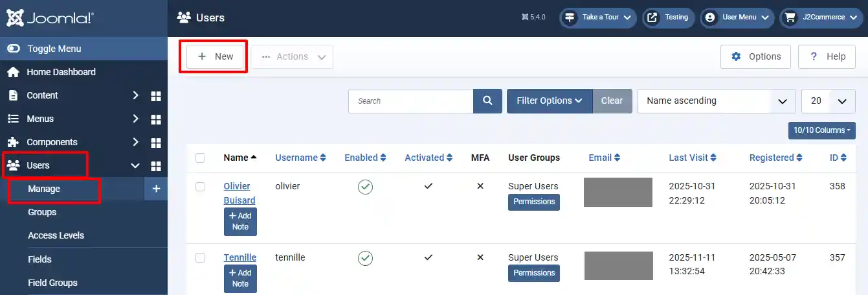Sort by Name column header
This screenshot has width=868, height=295.
pos(240,158)
